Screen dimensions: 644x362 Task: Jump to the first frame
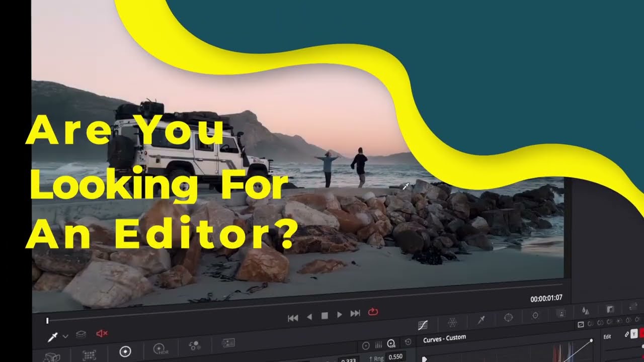click(293, 318)
